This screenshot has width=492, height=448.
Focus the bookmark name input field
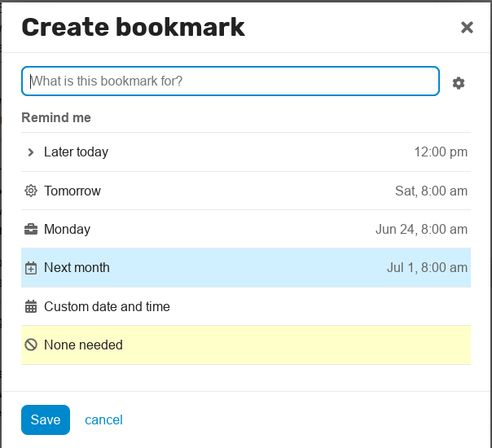231,81
